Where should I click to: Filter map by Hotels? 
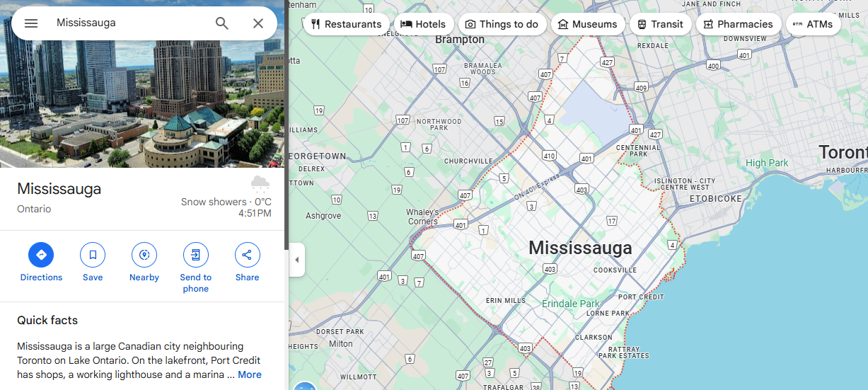coord(423,24)
